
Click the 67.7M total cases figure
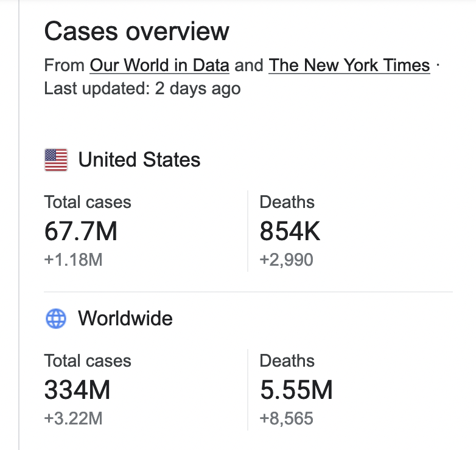[x=81, y=231]
